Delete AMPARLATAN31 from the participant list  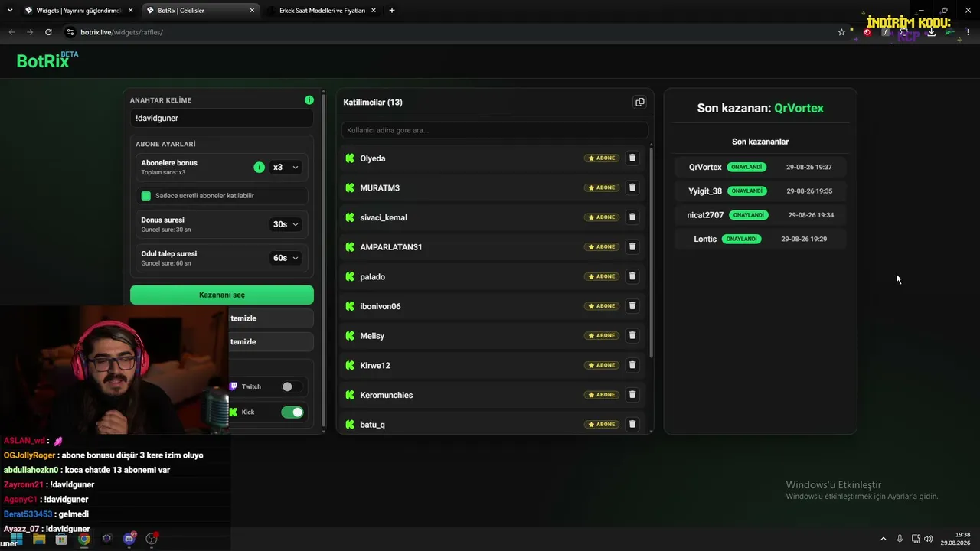(632, 247)
